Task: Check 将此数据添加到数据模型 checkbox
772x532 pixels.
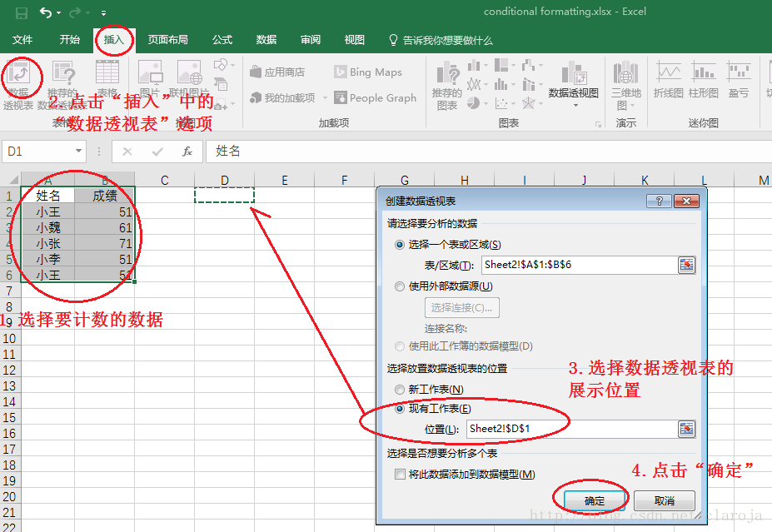Action: [x=401, y=475]
